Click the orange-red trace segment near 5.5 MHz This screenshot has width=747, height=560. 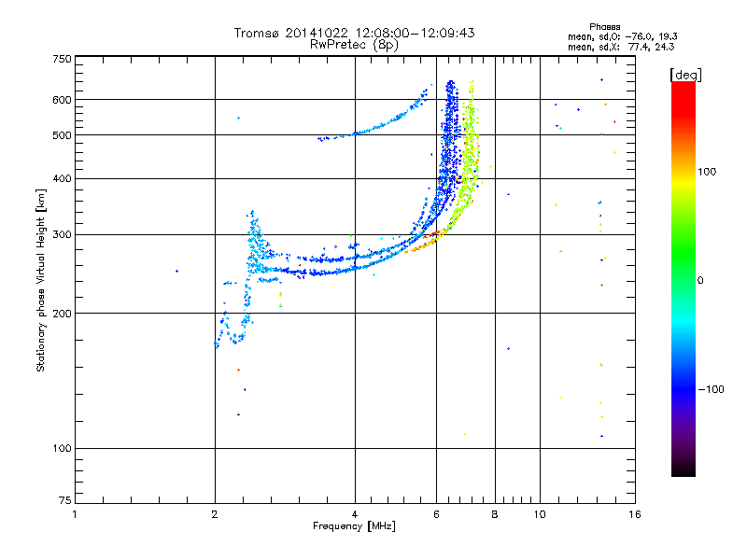tap(424, 243)
